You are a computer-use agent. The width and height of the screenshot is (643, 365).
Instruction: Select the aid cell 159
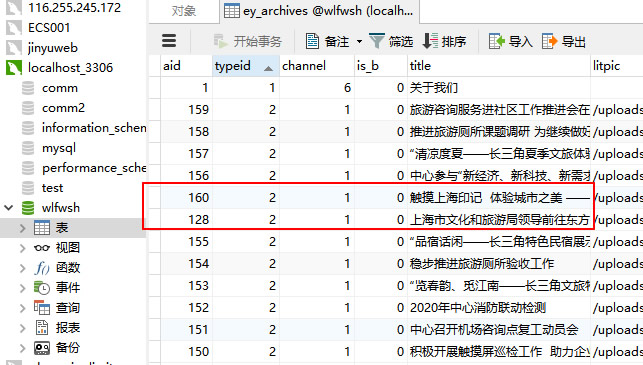[186, 110]
